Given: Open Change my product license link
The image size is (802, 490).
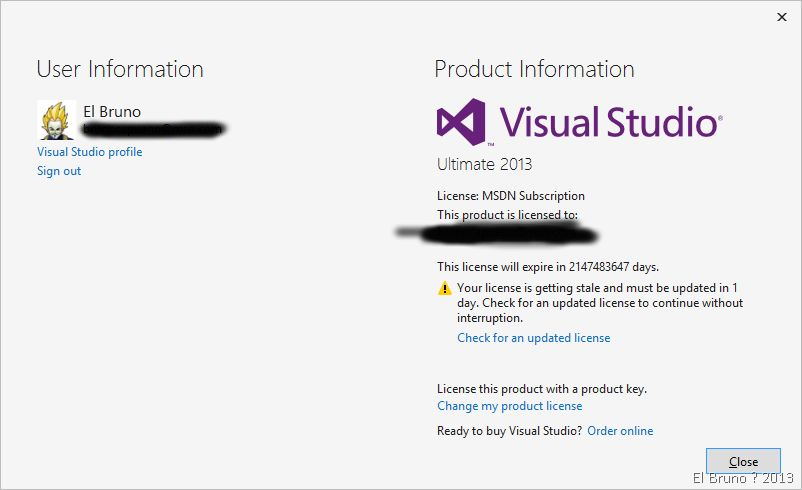Looking at the screenshot, I should coord(509,406).
